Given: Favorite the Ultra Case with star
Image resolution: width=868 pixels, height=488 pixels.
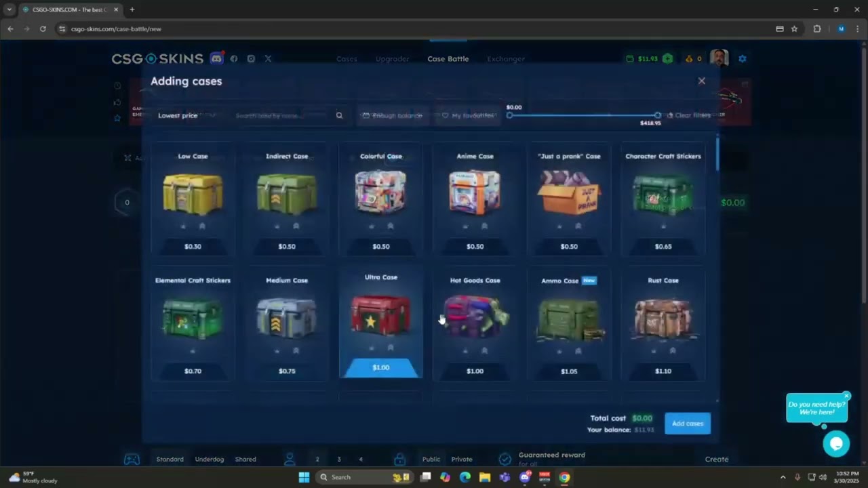Looking at the screenshot, I should [371, 348].
